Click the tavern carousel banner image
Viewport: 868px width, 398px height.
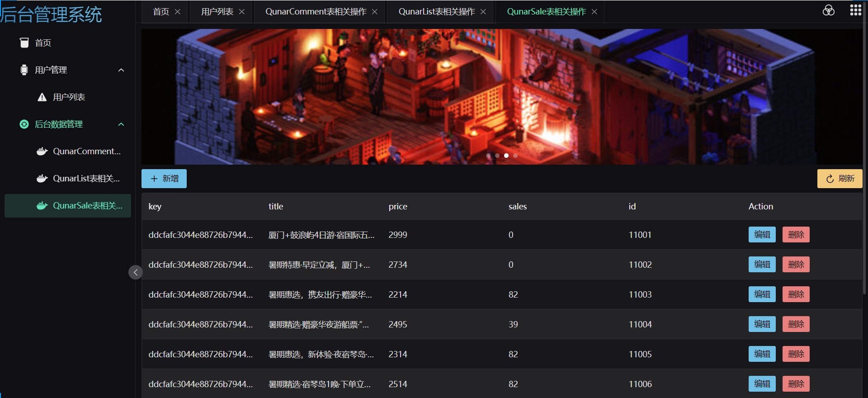point(502,97)
